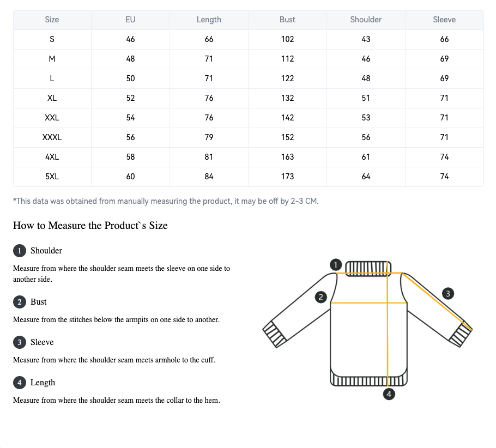
Task: Select marker 4 below the sweater diagram hem
Action: point(389,393)
